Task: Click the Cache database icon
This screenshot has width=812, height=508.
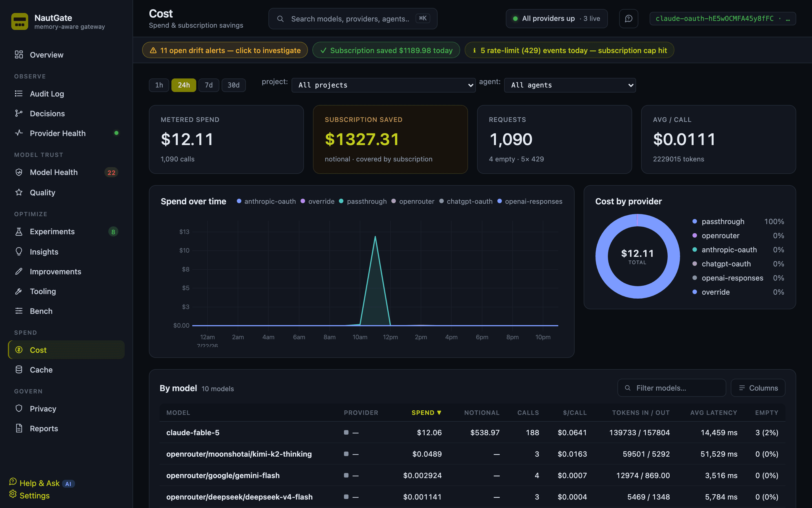Action: (x=19, y=370)
